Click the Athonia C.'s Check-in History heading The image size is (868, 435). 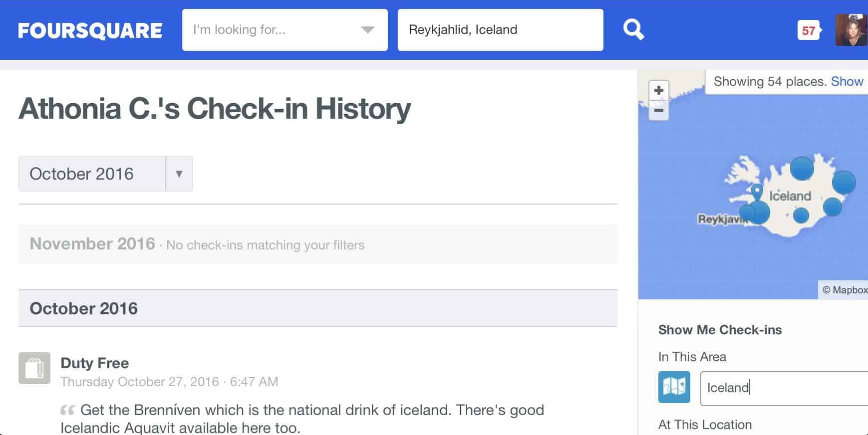215,108
